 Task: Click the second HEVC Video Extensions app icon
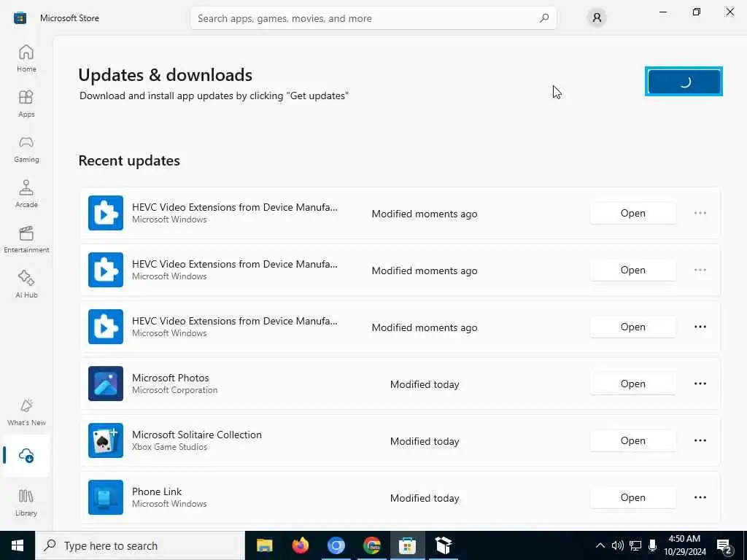[106, 270]
